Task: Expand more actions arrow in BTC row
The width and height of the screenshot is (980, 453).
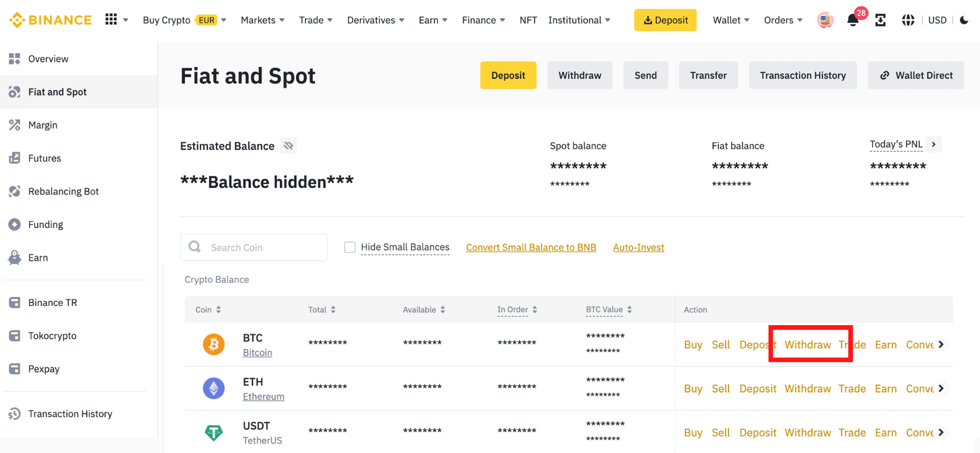Action: 941,344
